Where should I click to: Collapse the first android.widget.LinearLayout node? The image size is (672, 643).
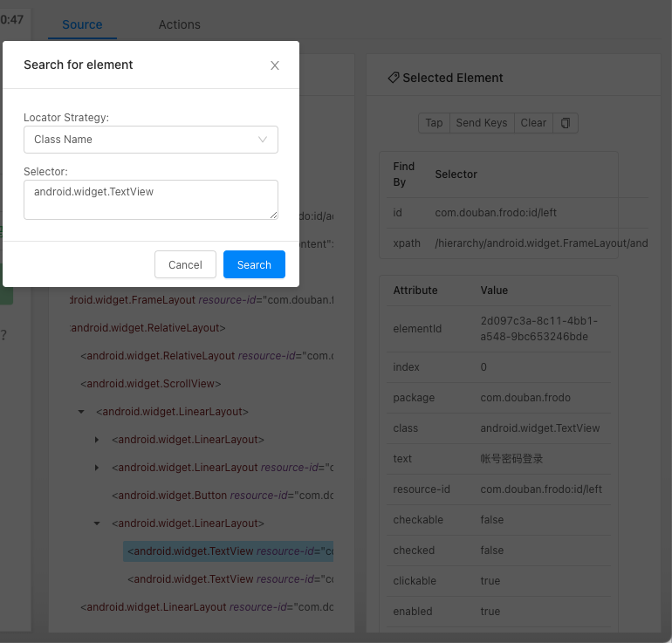81,412
